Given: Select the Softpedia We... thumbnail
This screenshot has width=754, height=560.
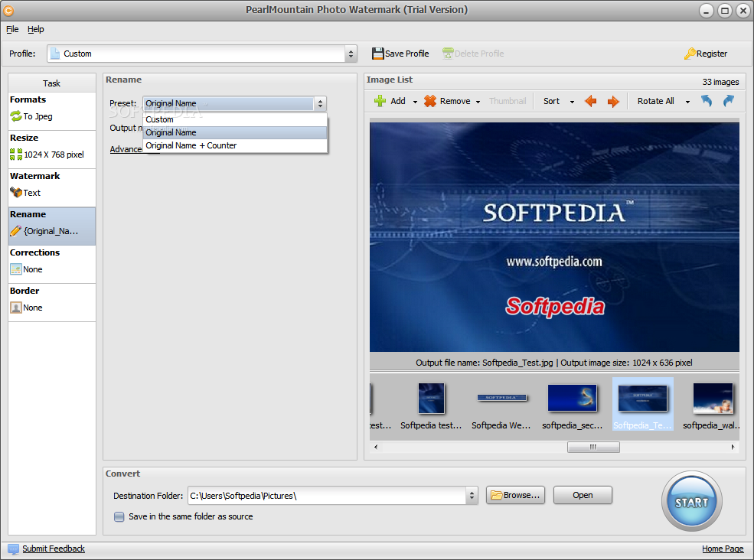Looking at the screenshot, I should (x=501, y=405).
